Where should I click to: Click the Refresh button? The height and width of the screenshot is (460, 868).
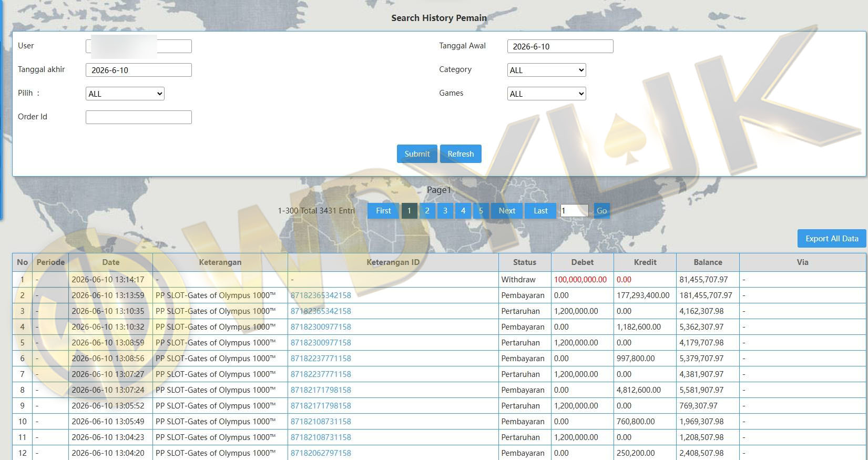461,154
